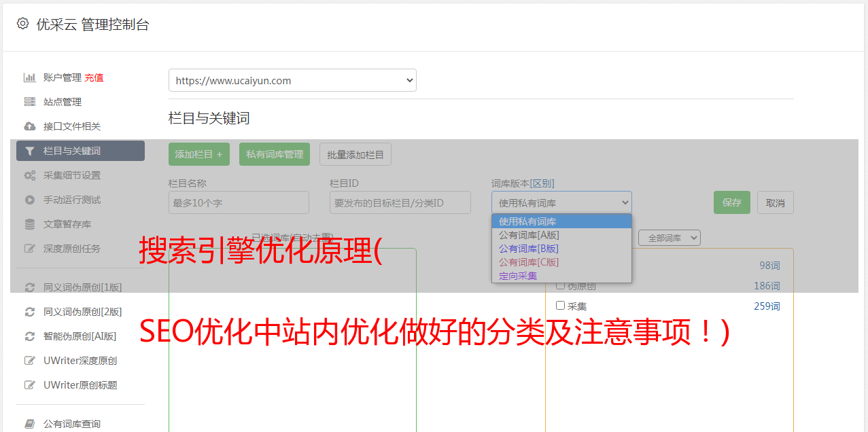Click the 栏目ID field label

click(x=344, y=183)
